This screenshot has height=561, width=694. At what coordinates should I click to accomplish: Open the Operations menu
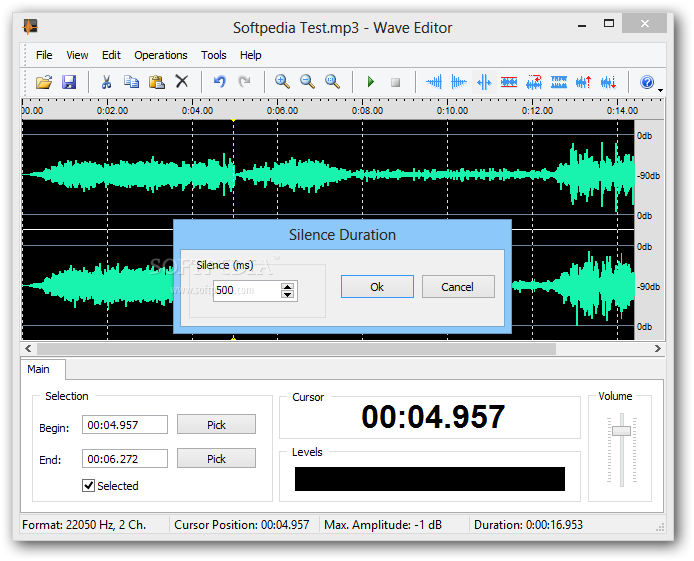pos(161,55)
